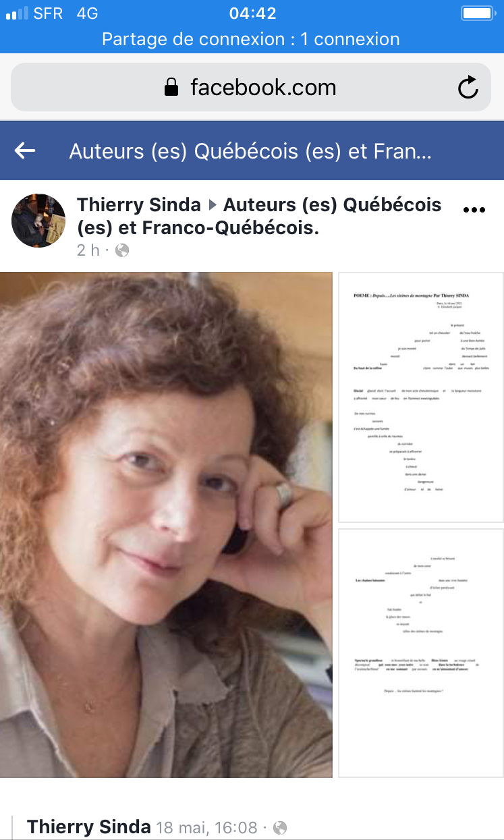Tap the globe privacy icon beside 2 h
The height and width of the screenshot is (840, 504).
click(122, 250)
